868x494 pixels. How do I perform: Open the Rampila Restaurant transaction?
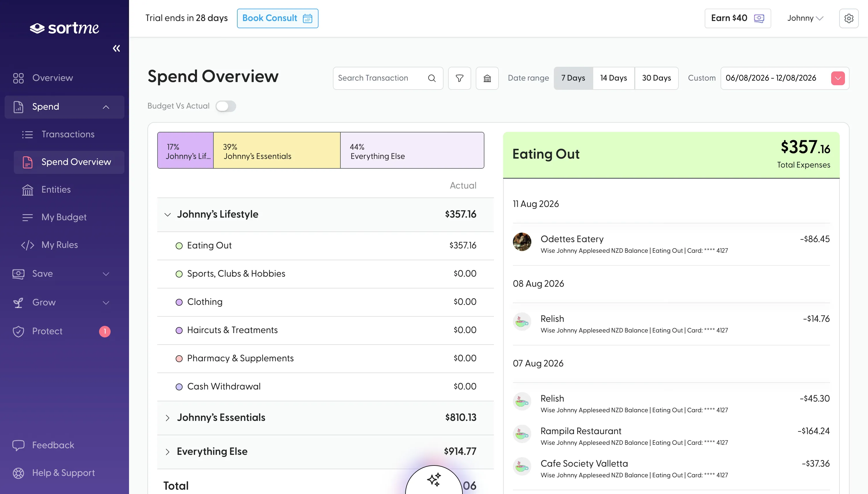pyautogui.click(x=671, y=436)
